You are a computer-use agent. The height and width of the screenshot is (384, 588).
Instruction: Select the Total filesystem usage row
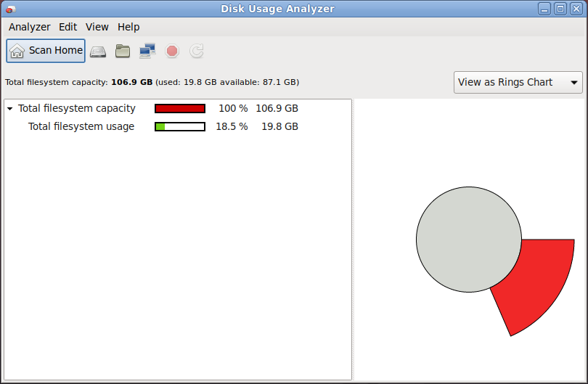[81, 126]
